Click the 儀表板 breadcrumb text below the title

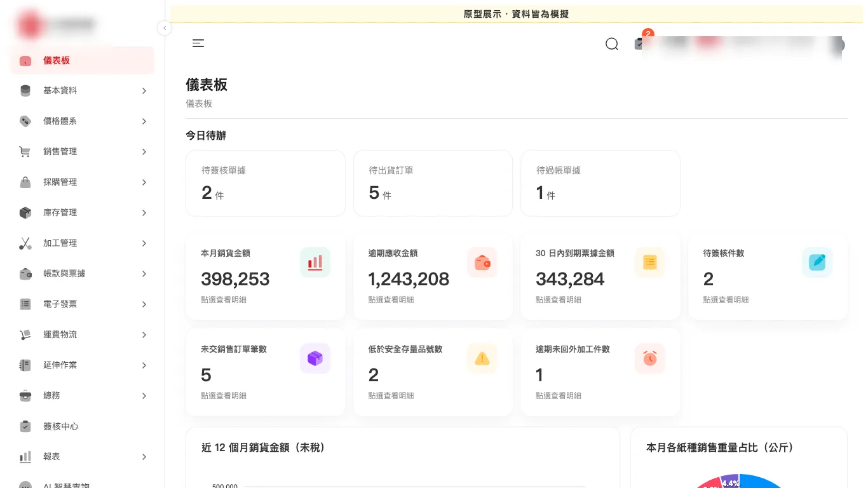point(199,104)
